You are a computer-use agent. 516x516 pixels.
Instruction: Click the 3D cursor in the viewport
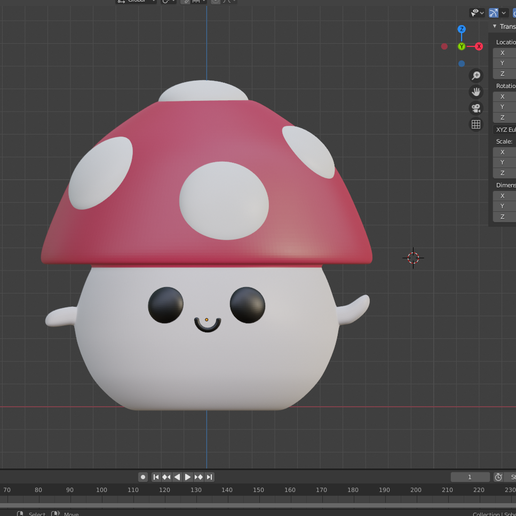[x=413, y=258]
